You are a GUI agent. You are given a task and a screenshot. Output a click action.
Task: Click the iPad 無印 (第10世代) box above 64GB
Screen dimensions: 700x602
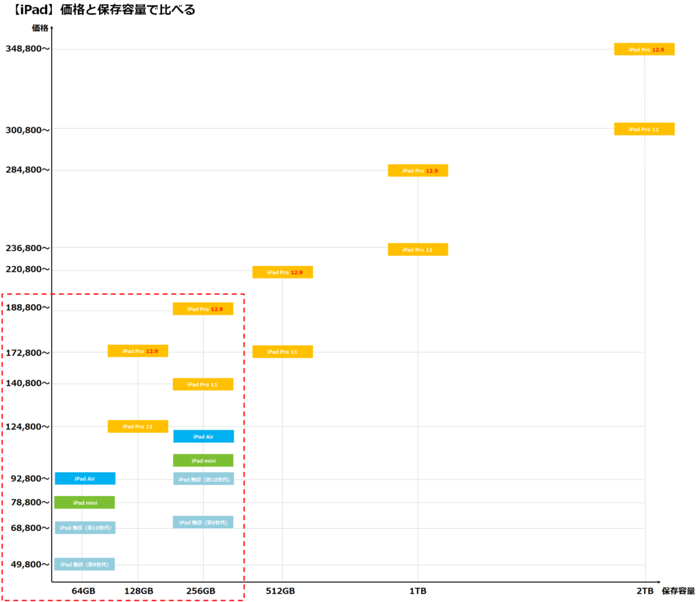click(x=85, y=527)
